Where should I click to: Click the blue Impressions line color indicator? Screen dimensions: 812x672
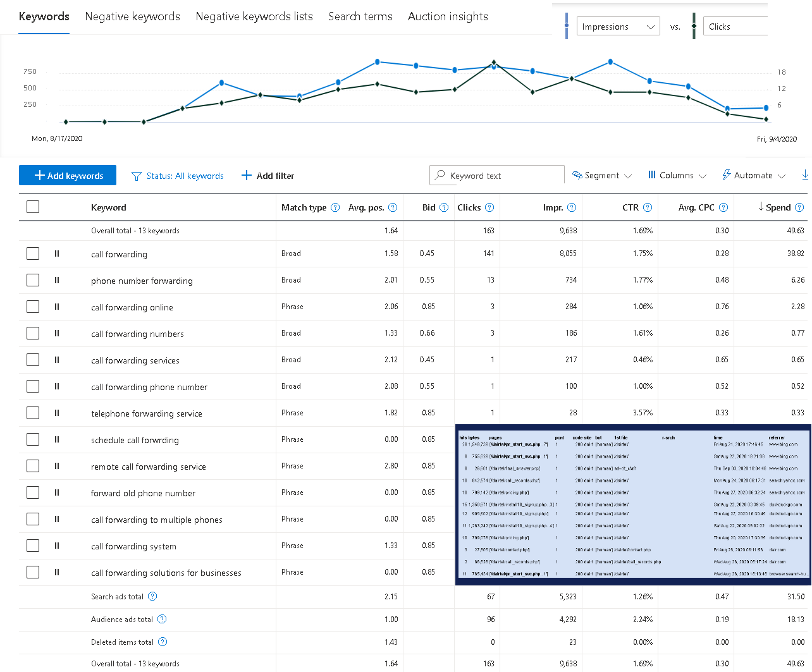coord(567,26)
